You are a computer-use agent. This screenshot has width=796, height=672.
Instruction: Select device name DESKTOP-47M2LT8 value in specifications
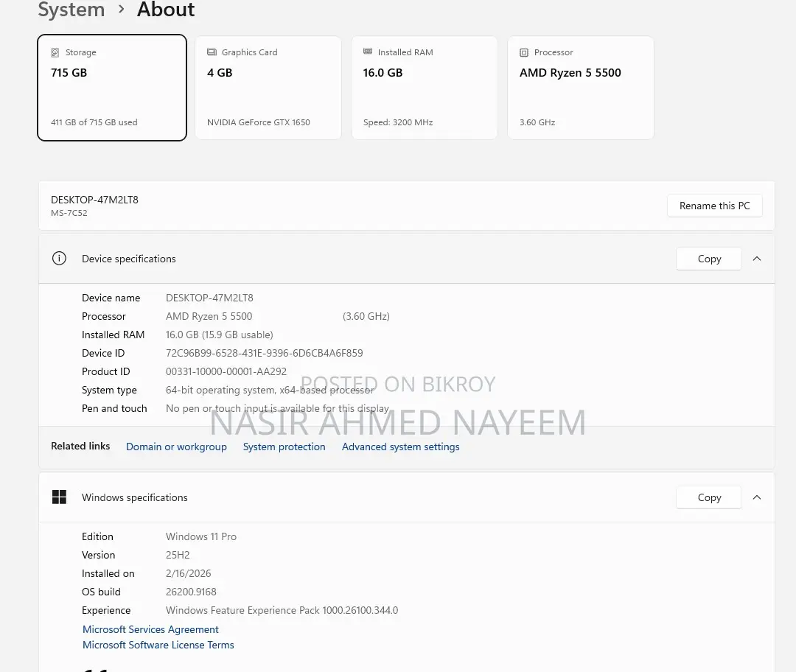coord(209,298)
